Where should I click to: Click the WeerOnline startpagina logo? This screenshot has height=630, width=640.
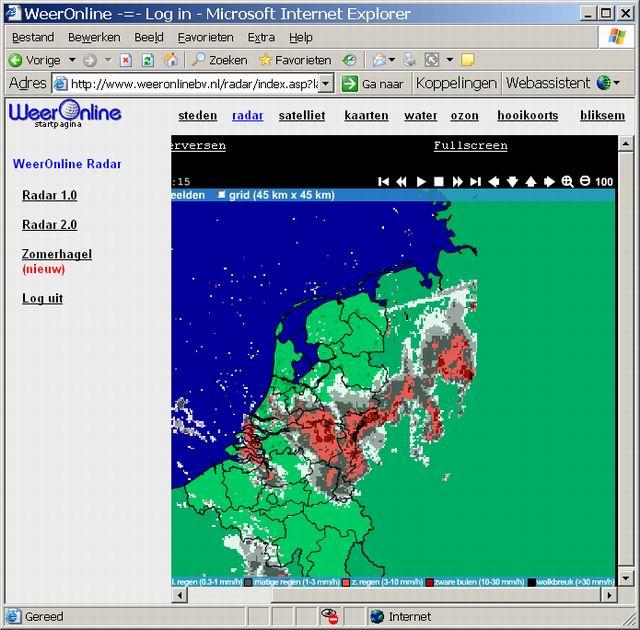click(x=65, y=113)
